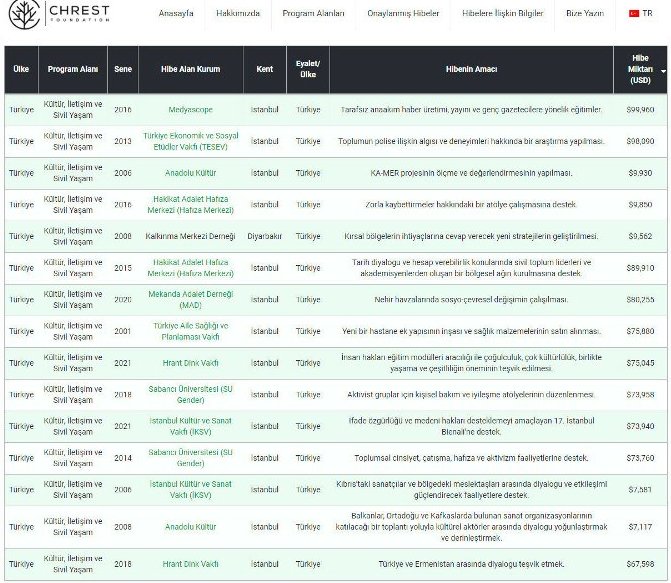Open Sabancı Üniversitesi link in 2018 row

[x=190, y=395]
